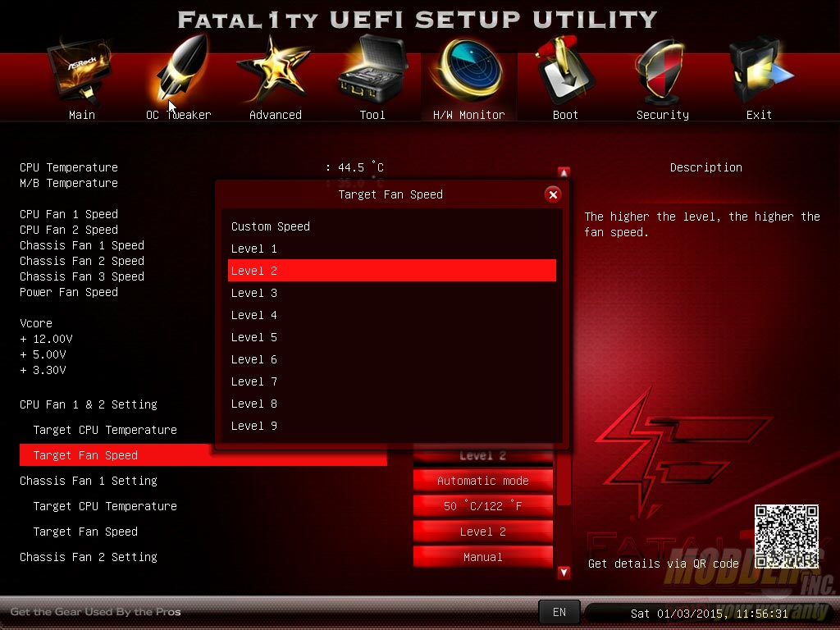The width and height of the screenshot is (840, 630).
Task: Click the QR code image
Action: pyautogui.click(x=786, y=536)
